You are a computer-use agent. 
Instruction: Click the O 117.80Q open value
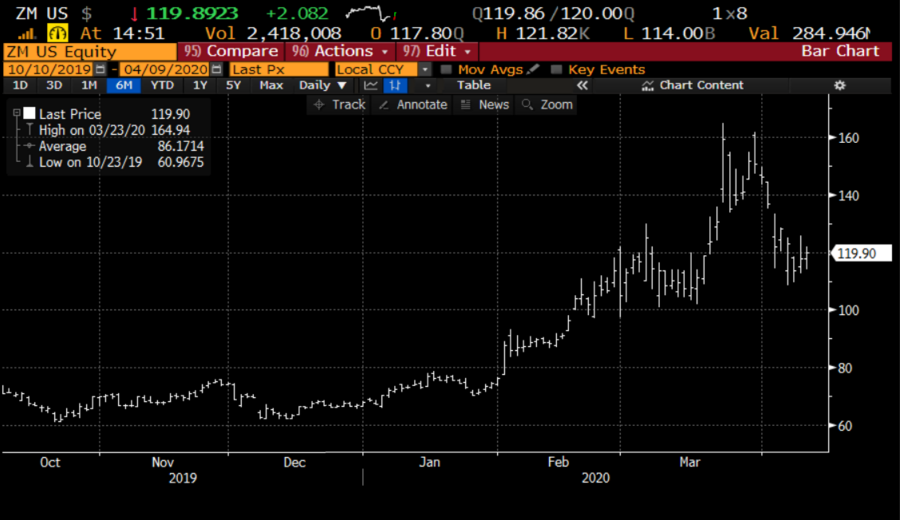click(417, 34)
